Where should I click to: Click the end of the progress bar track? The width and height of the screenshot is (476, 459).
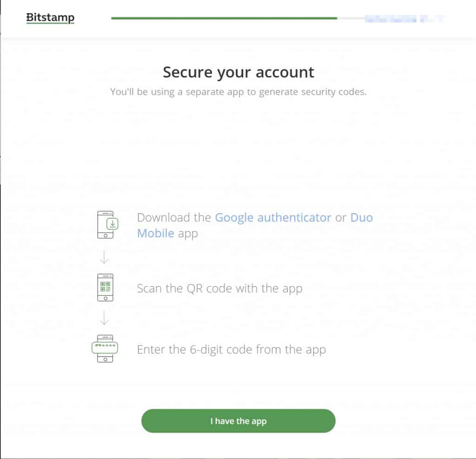tap(351, 17)
